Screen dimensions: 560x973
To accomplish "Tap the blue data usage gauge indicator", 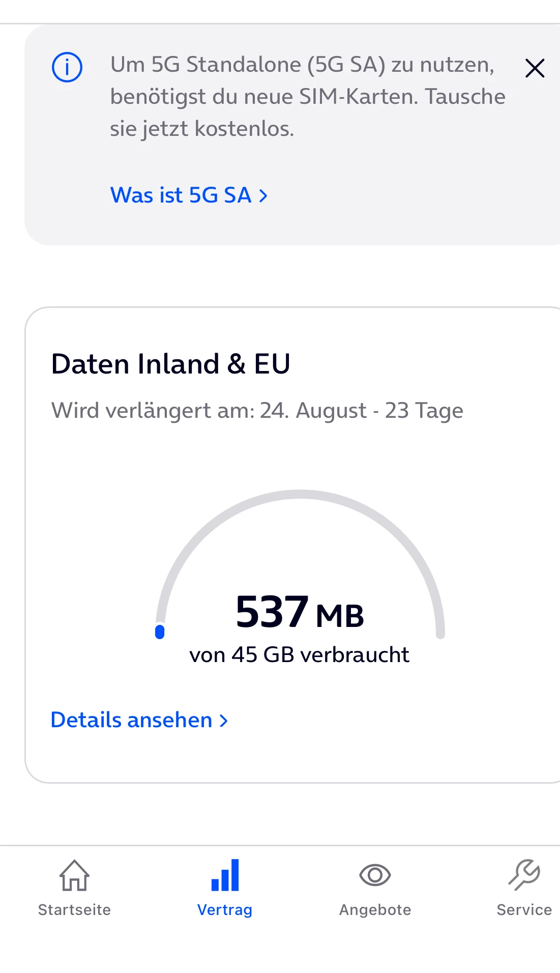I will 160,632.
